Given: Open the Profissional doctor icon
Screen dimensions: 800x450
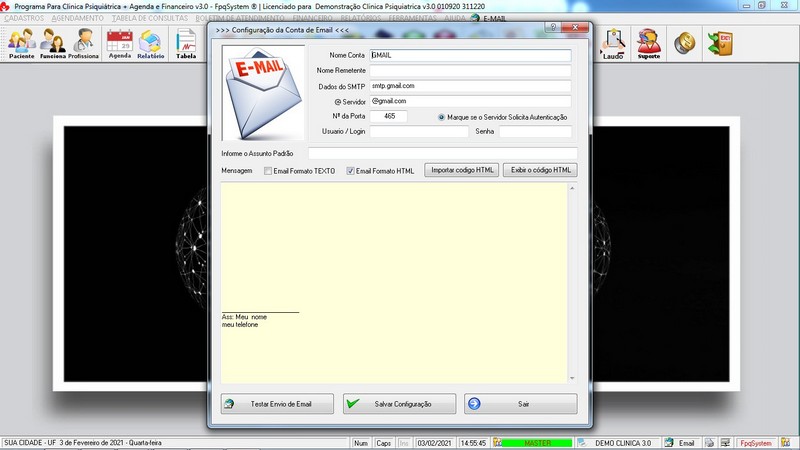Looking at the screenshot, I should point(84,43).
